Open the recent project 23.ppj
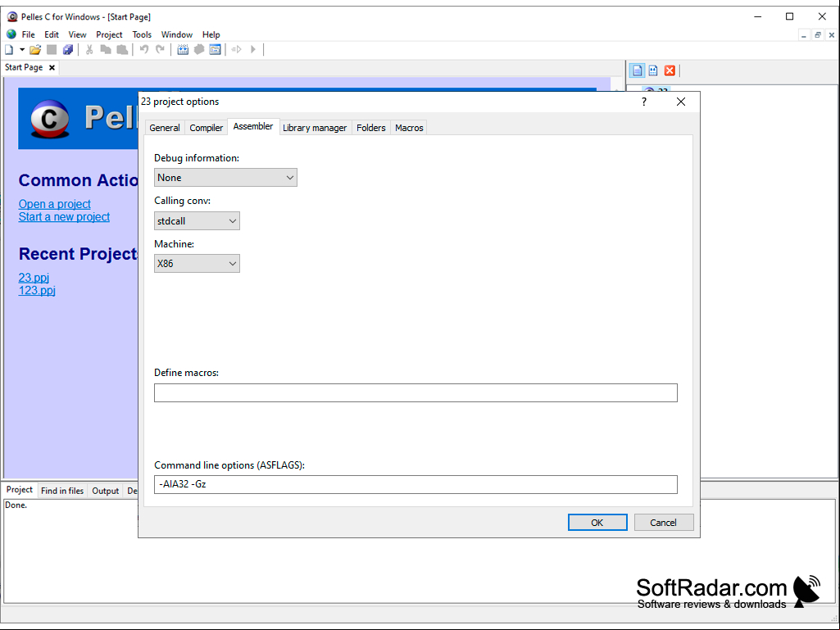The width and height of the screenshot is (840, 630). pos(34,278)
